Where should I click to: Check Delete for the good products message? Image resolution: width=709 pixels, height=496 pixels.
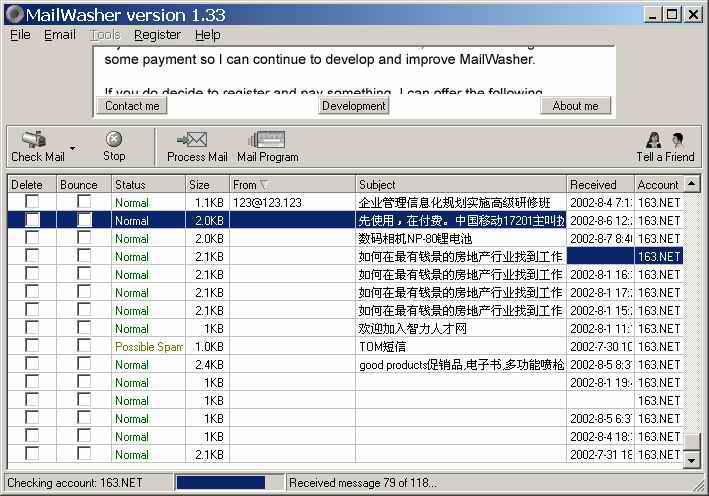(32, 364)
